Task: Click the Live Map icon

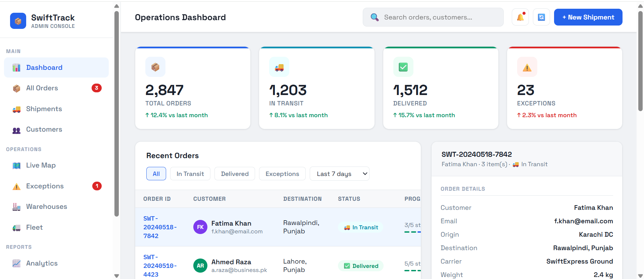Action: pos(16,166)
